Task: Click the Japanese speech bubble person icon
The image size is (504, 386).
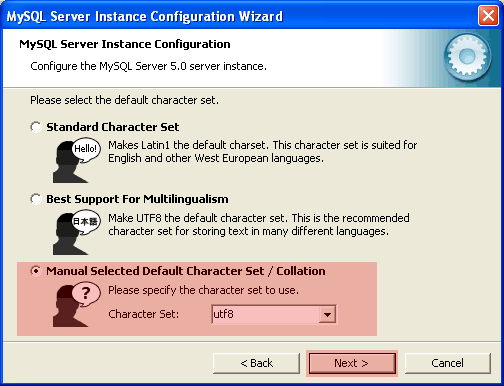Action: pyautogui.click(x=77, y=232)
